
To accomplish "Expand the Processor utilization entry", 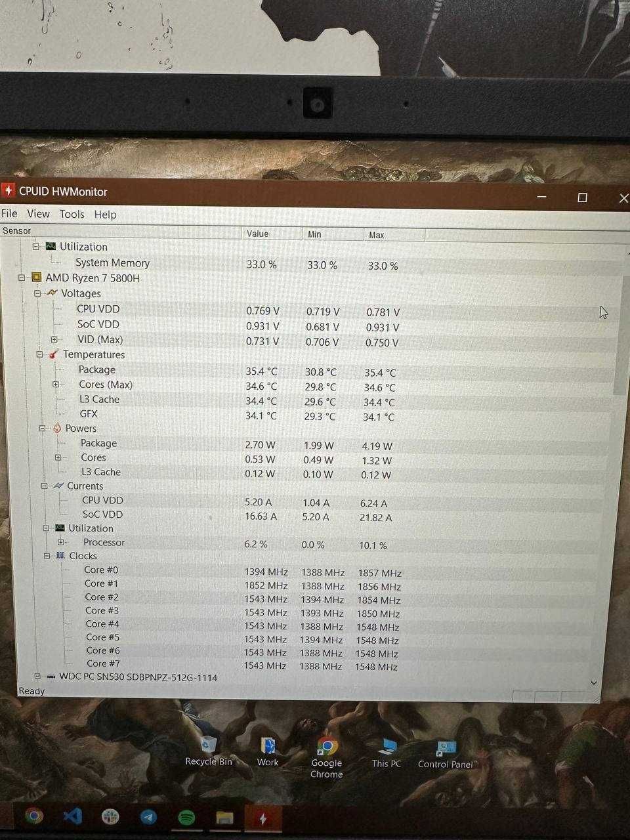I will point(60,542).
